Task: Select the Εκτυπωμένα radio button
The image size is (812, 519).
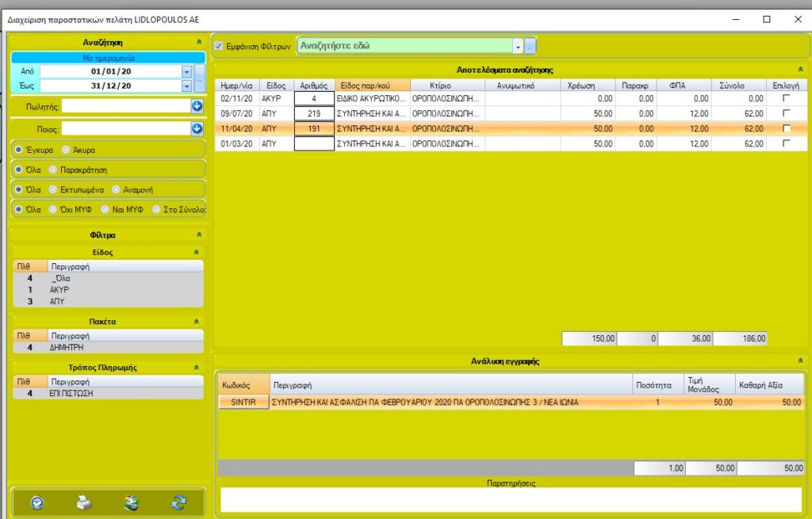Action: (52, 189)
